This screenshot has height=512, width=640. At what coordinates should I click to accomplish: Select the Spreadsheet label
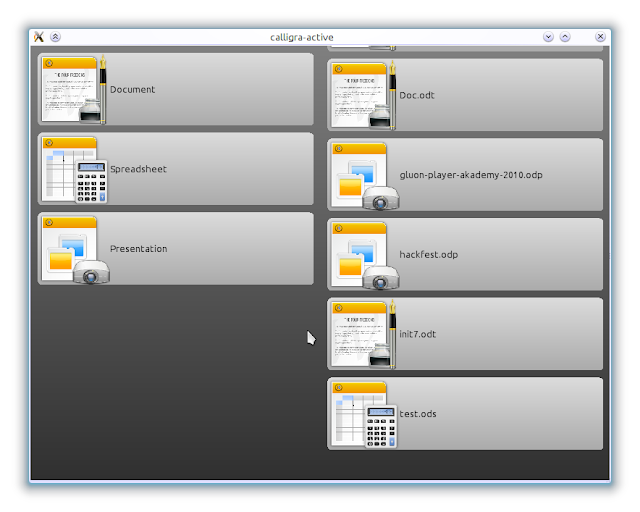(138, 169)
